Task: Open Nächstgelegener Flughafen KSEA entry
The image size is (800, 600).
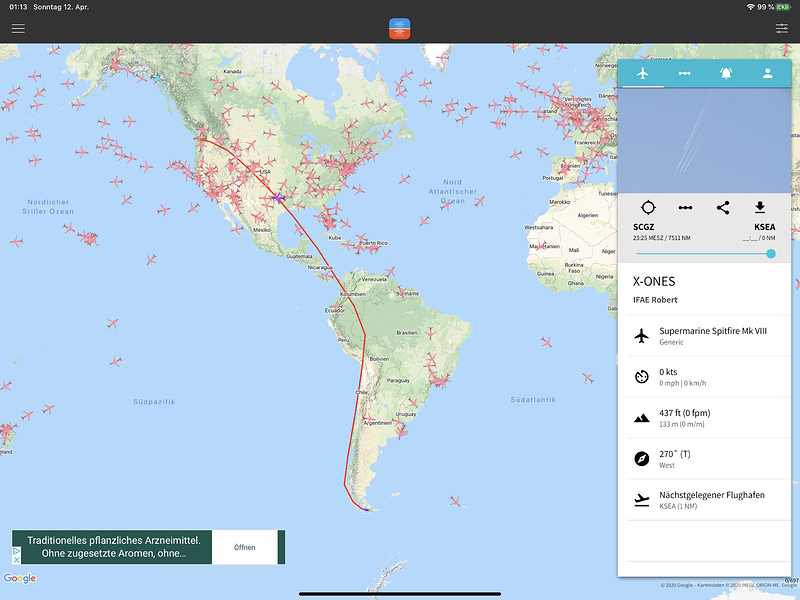Action: click(x=709, y=500)
